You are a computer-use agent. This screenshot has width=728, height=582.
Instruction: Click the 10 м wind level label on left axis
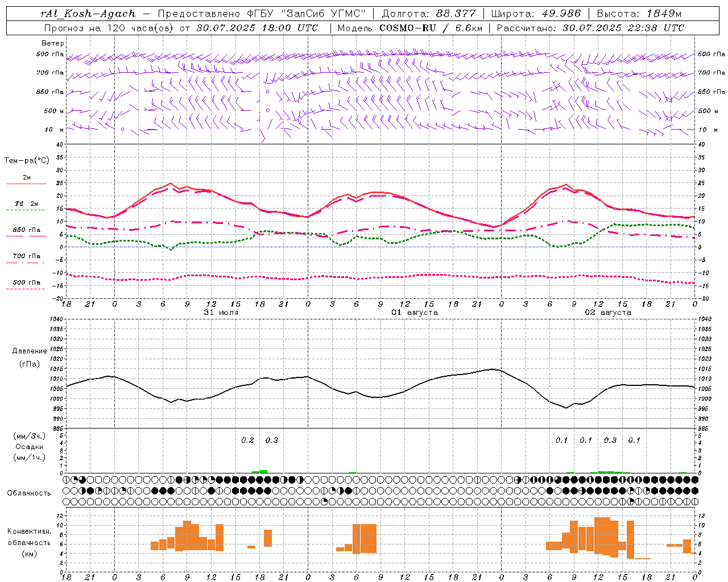pos(54,130)
